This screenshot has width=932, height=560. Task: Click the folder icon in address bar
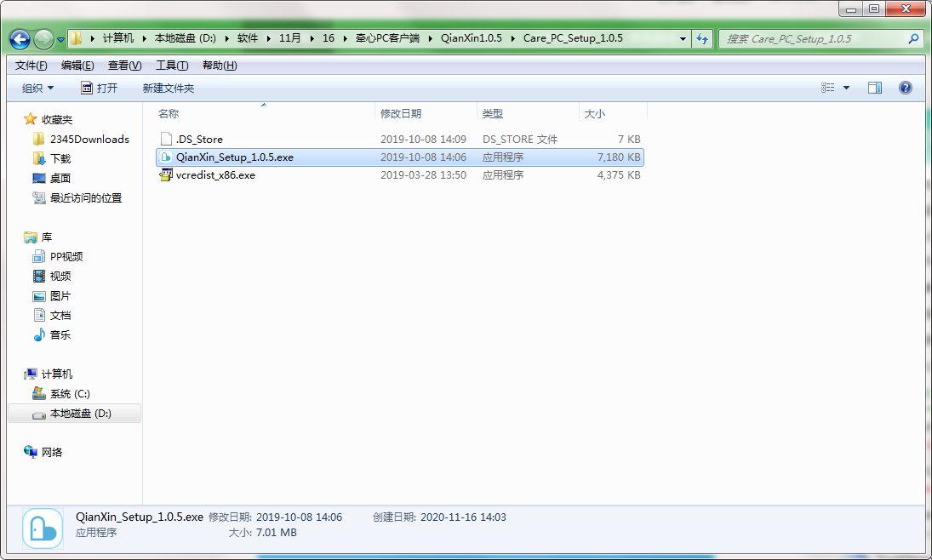click(x=77, y=38)
